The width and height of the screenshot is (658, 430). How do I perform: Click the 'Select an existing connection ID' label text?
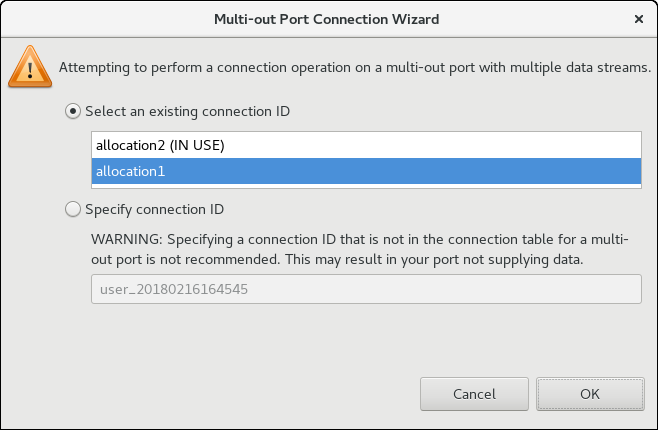(x=188, y=111)
